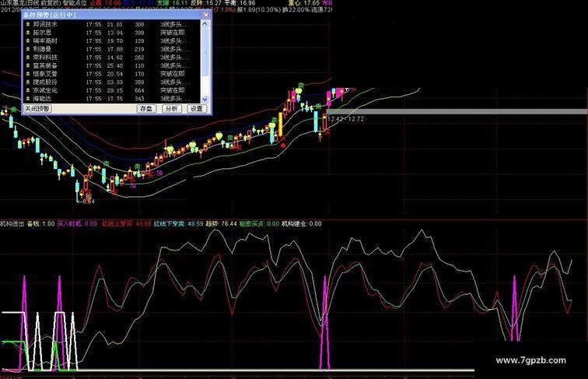The image size is (588, 379).
Task: Click the alert list scroll-up arrow
Action: click(205, 23)
